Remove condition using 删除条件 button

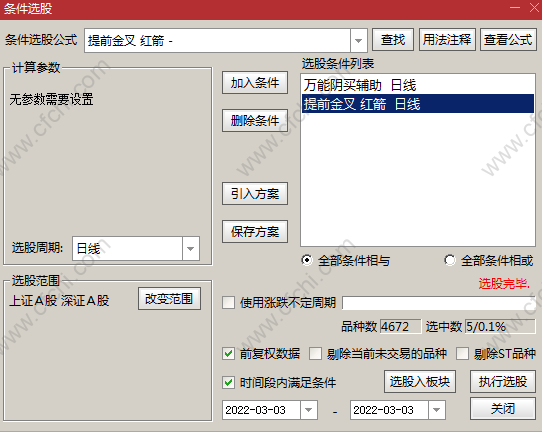[255, 121]
